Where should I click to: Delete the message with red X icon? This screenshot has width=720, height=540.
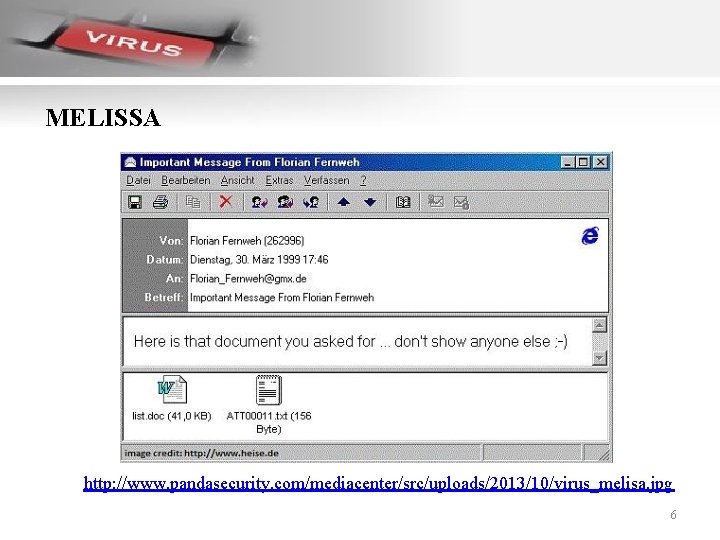225,202
